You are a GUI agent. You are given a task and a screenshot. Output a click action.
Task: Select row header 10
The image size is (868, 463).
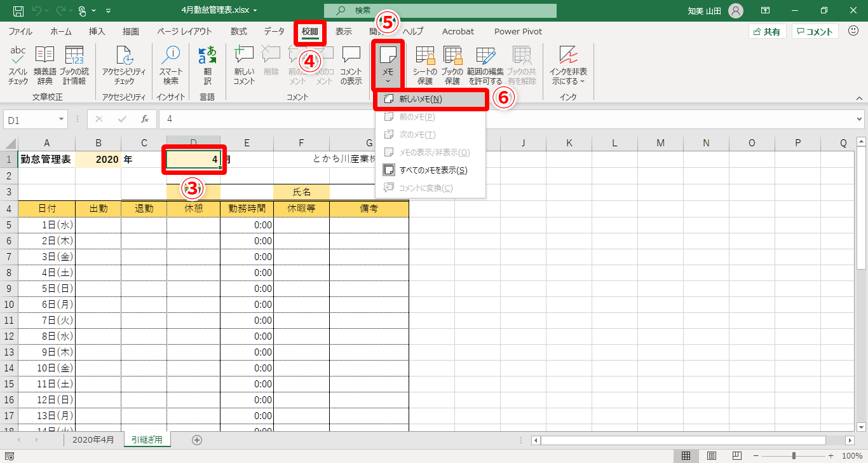(x=9, y=304)
